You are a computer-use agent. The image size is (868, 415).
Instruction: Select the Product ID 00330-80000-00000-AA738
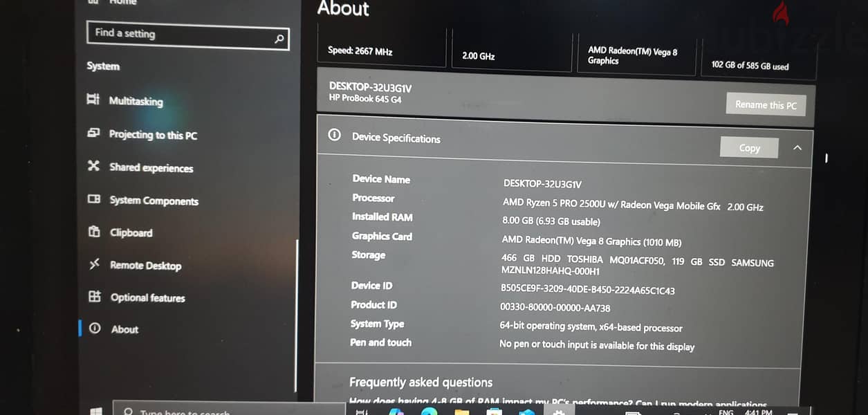click(555, 308)
